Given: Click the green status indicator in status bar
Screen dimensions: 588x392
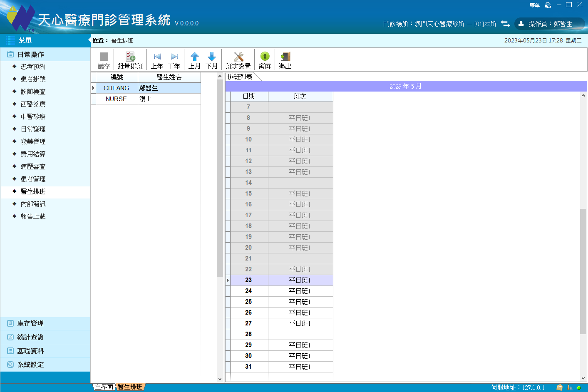Looking at the screenshot, I should pyautogui.click(x=578, y=387).
